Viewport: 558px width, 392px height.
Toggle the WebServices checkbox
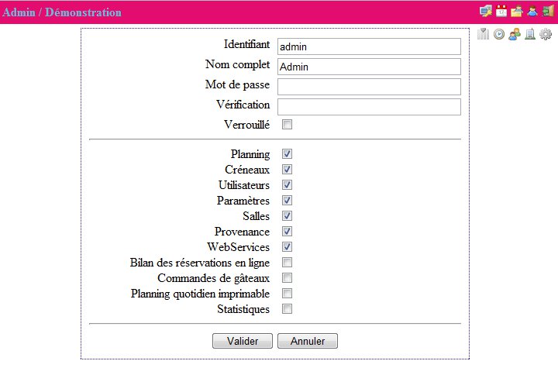[x=287, y=247]
